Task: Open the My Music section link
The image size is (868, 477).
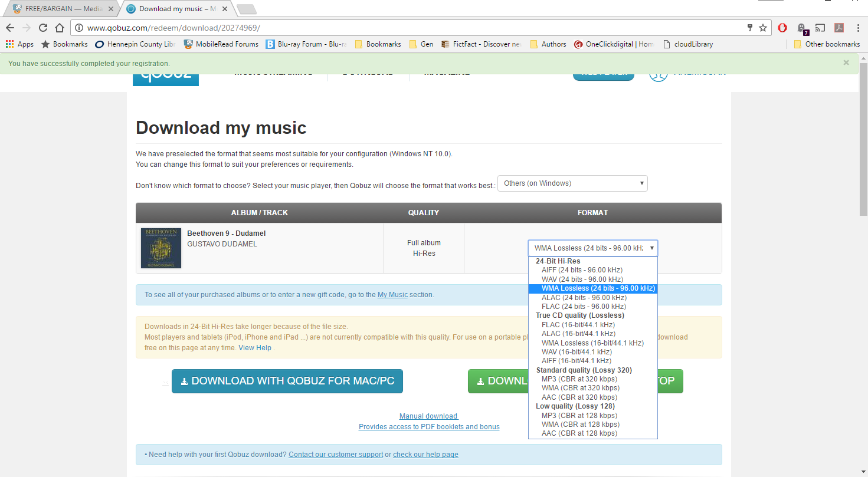Action: 392,295
